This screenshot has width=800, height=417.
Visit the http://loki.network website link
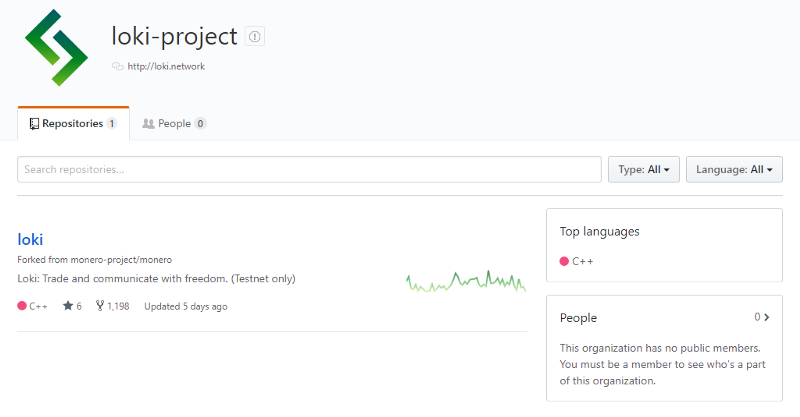point(166,67)
